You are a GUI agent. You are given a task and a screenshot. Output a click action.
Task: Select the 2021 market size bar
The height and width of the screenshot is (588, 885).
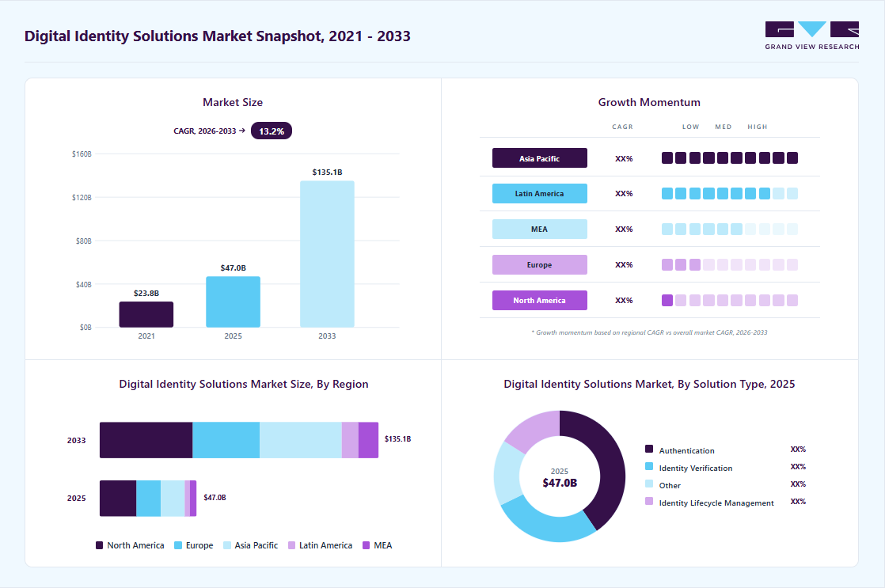click(x=146, y=314)
